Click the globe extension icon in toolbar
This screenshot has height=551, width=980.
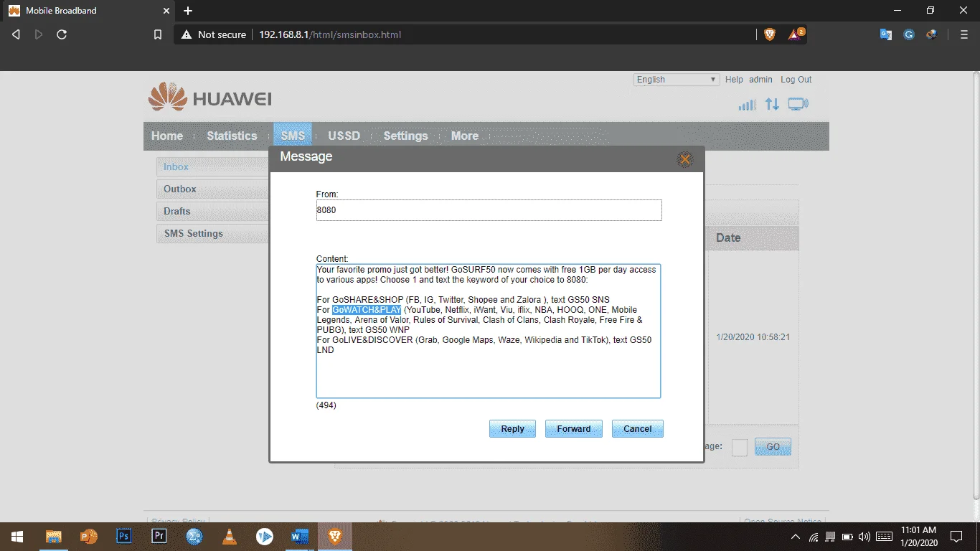coord(931,34)
